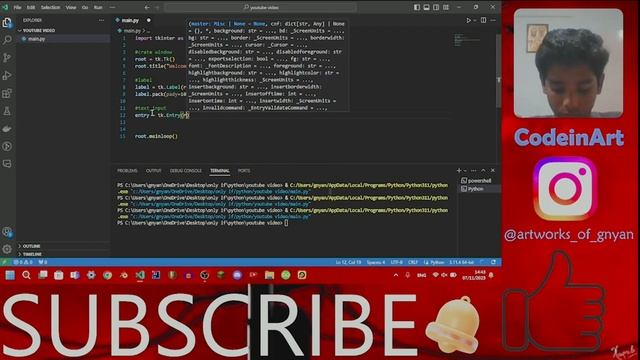Select main.py editor tab
This screenshot has height=360, width=640.
point(130,20)
